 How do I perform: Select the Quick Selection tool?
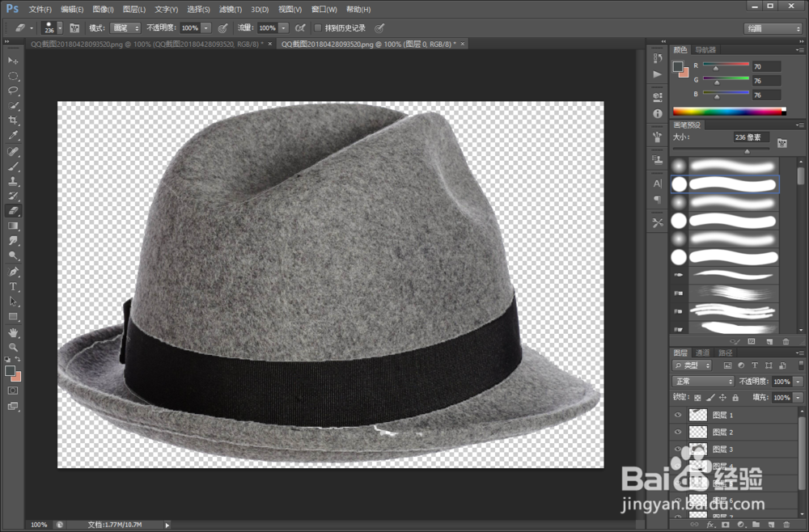(x=13, y=106)
